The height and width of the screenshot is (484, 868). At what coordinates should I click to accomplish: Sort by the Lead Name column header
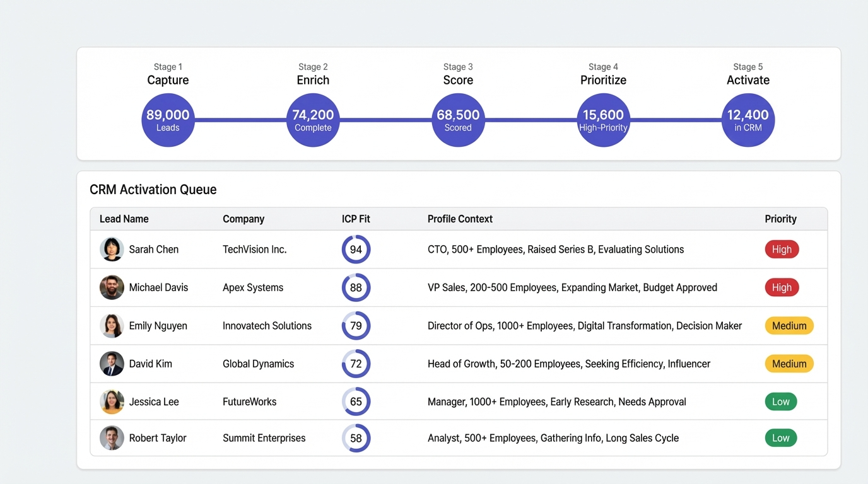(124, 219)
